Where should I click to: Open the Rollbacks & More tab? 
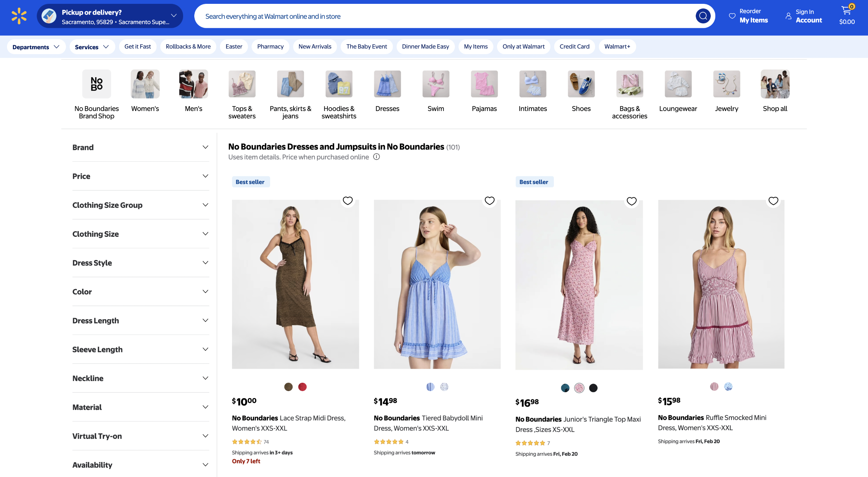click(x=188, y=46)
